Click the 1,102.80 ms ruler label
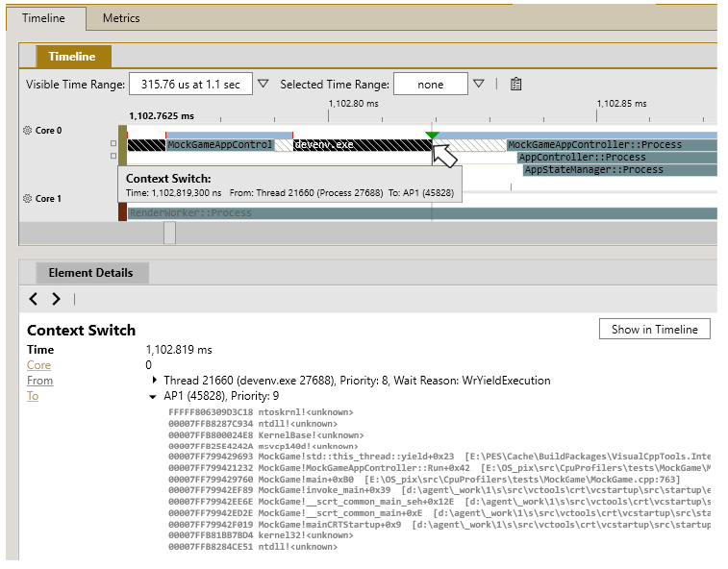The width and height of the screenshot is (728, 569). 353,104
